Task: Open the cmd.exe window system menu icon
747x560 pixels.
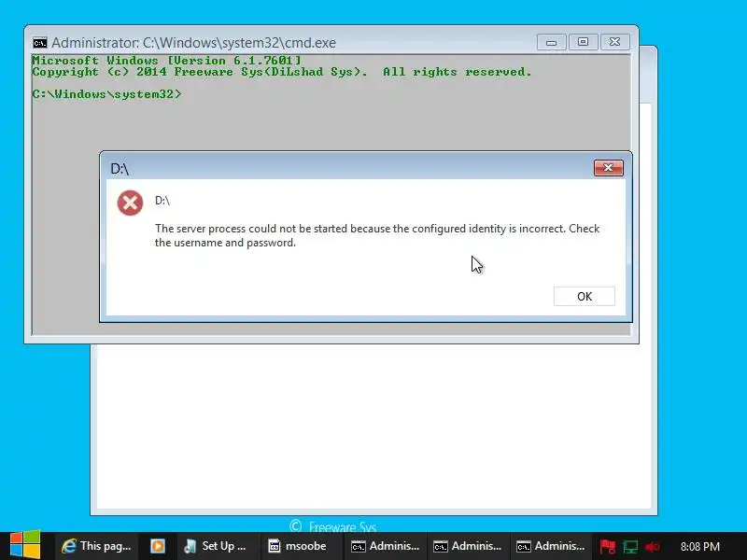Action: click(x=40, y=43)
